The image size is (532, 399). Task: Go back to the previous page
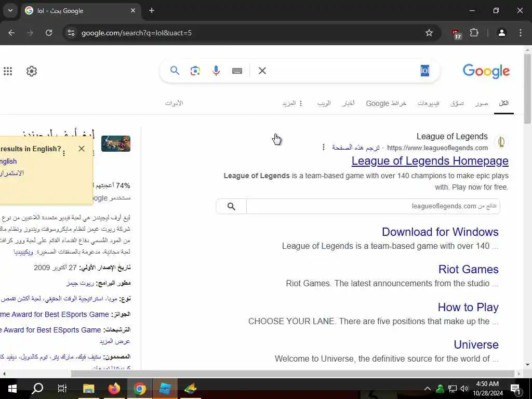pyautogui.click(x=11, y=33)
